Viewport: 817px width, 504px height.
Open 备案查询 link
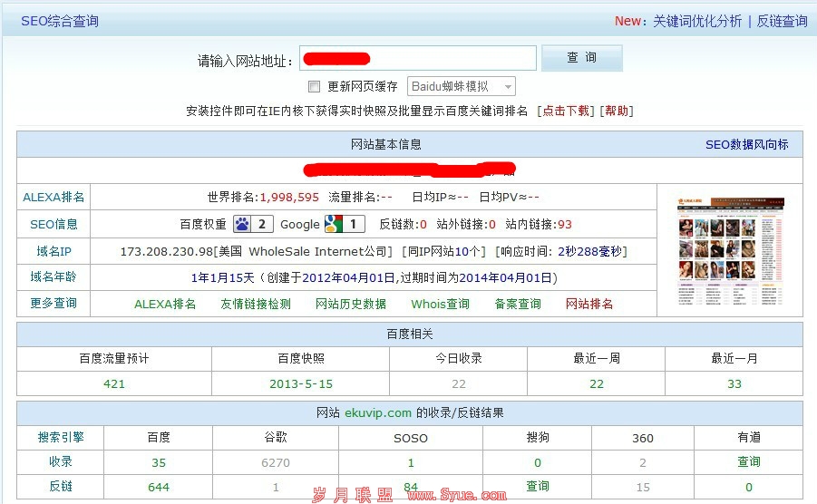[518, 304]
